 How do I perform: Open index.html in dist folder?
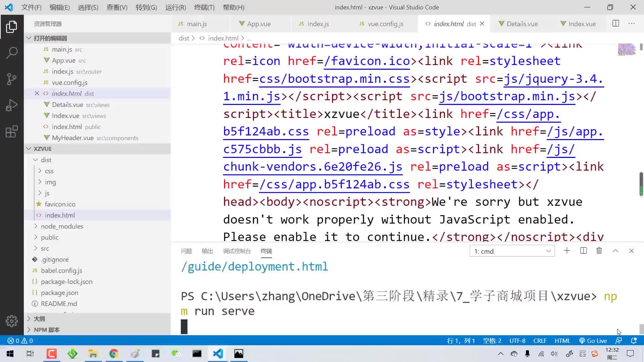(x=60, y=215)
